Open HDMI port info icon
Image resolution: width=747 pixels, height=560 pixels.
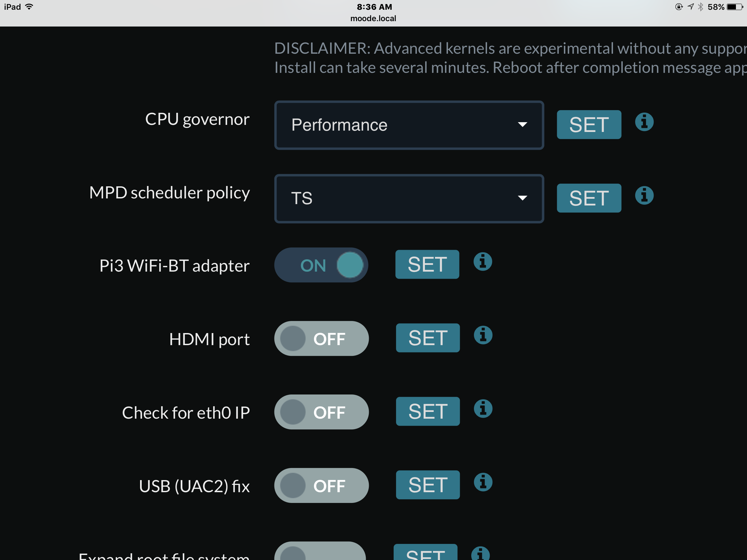(483, 335)
